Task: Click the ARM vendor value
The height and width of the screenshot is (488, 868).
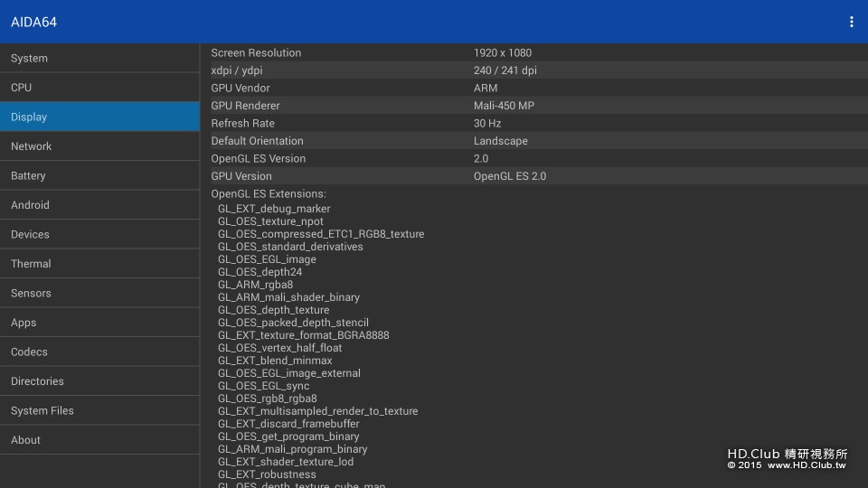Action: pyautogui.click(x=486, y=88)
